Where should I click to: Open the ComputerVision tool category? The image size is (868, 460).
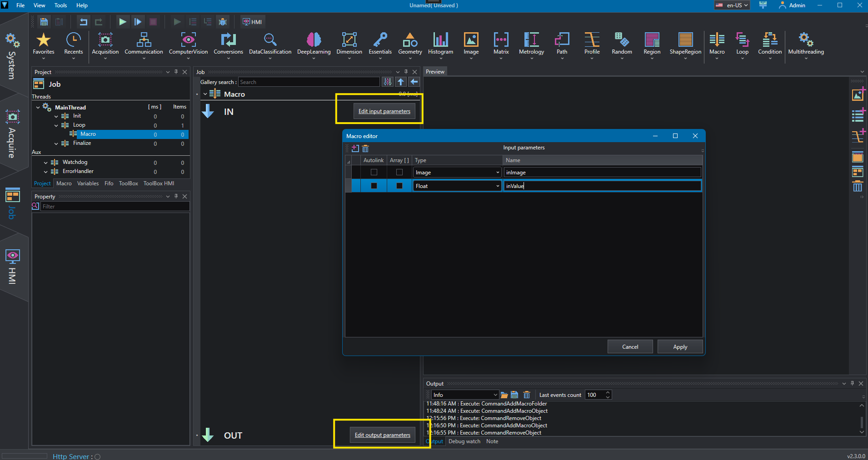pyautogui.click(x=188, y=44)
